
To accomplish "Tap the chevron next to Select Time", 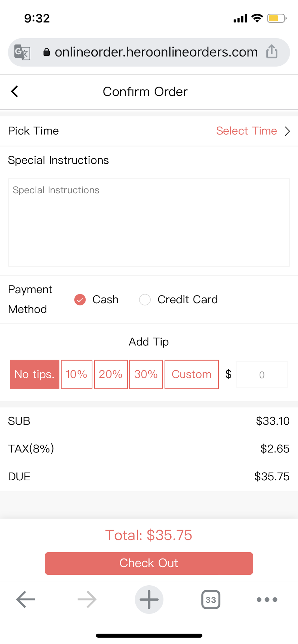I will [x=287, y=131].
